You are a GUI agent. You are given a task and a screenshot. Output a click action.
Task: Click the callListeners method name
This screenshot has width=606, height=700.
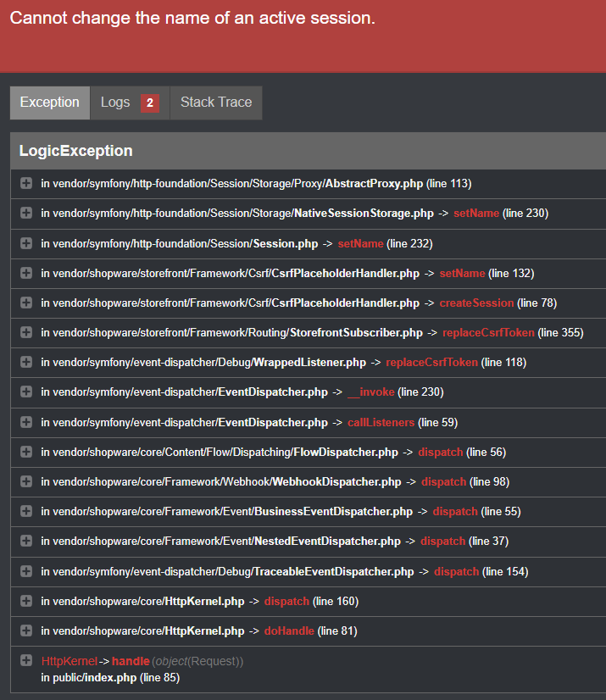coord(381,422)
